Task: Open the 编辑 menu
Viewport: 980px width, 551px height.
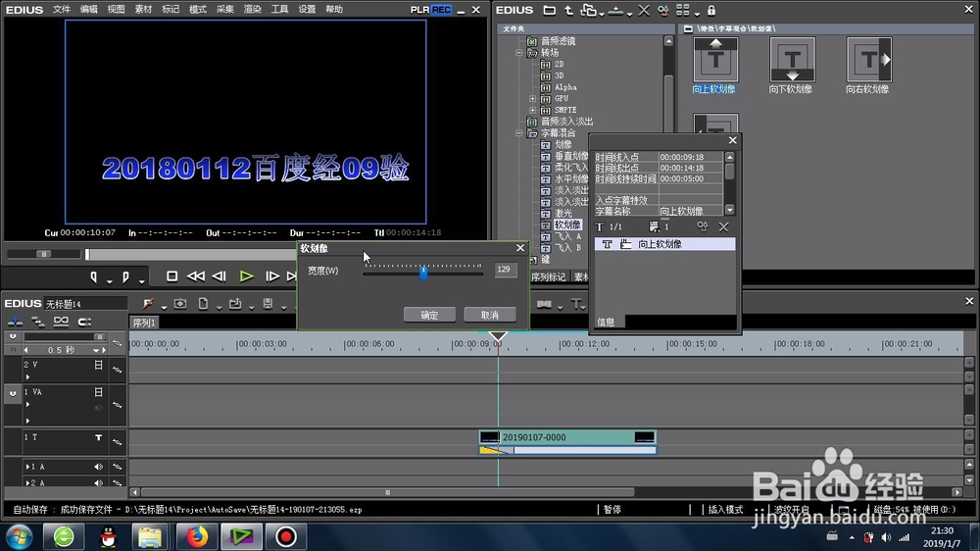Action: point(89,10)
